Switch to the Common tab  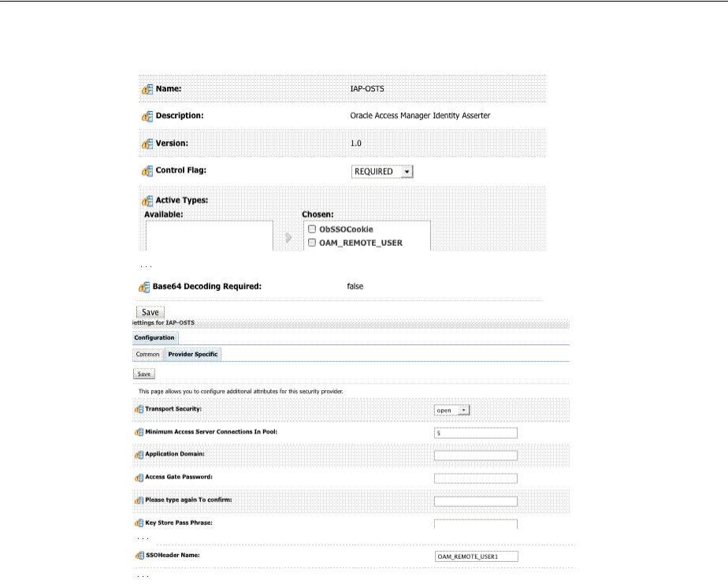coord(148,355)
